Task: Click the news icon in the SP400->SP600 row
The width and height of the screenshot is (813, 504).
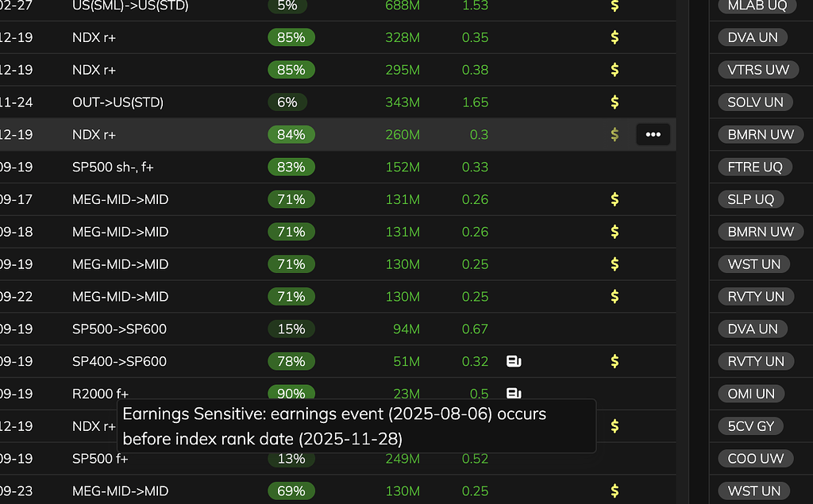Action: tap(514, 362)
